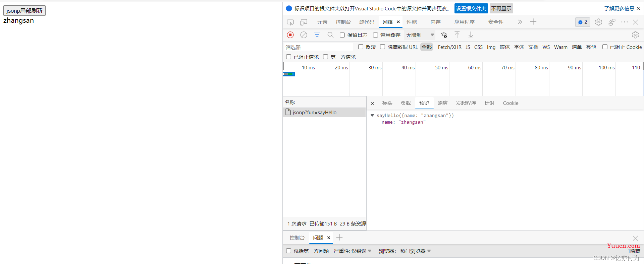Open network search with the magnifier icon
644x264 pixels.
330,35
